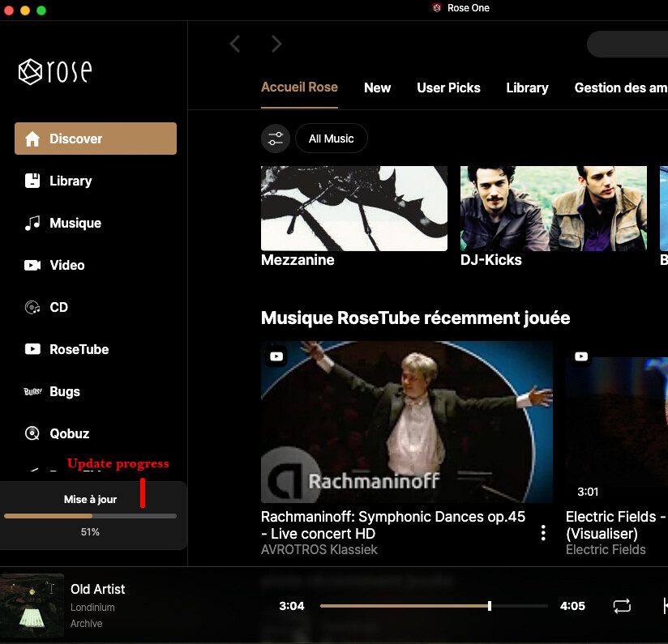Click Musique RoseTube récemment jouée heading

click(x=415, y=318)
